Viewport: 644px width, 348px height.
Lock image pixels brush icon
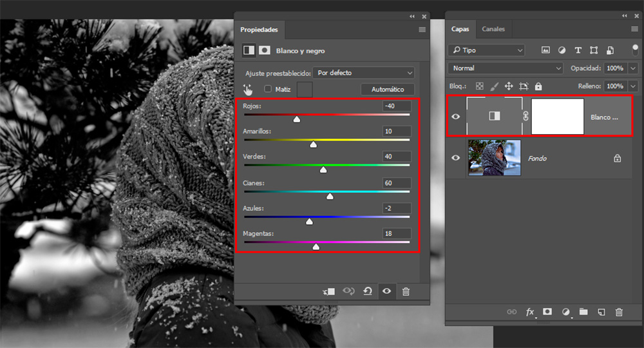pyautogui.click(x=494, y=86)
